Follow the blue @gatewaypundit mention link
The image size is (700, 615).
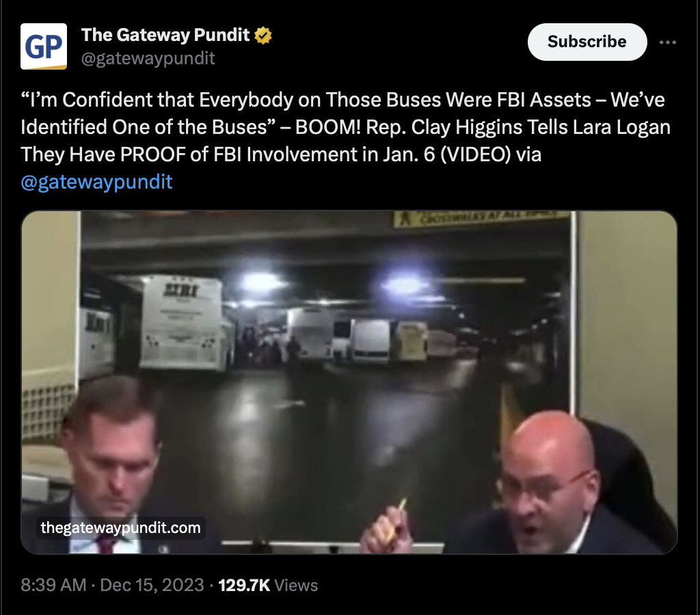96,182
